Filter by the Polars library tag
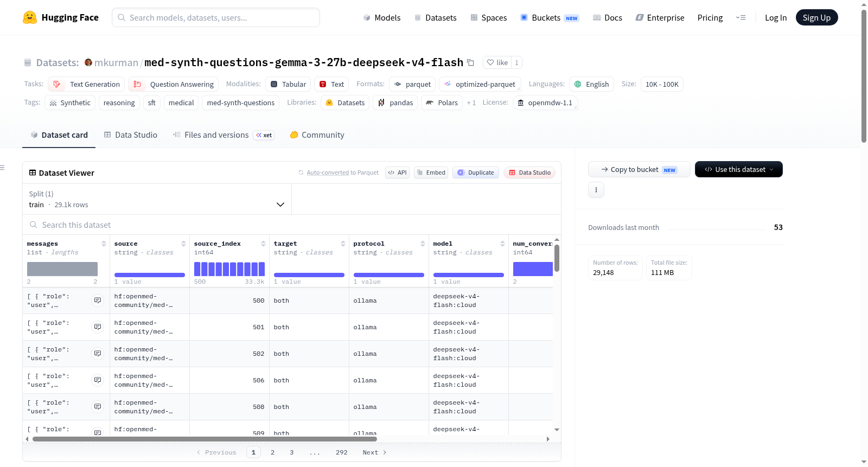 tap(442, 103)
